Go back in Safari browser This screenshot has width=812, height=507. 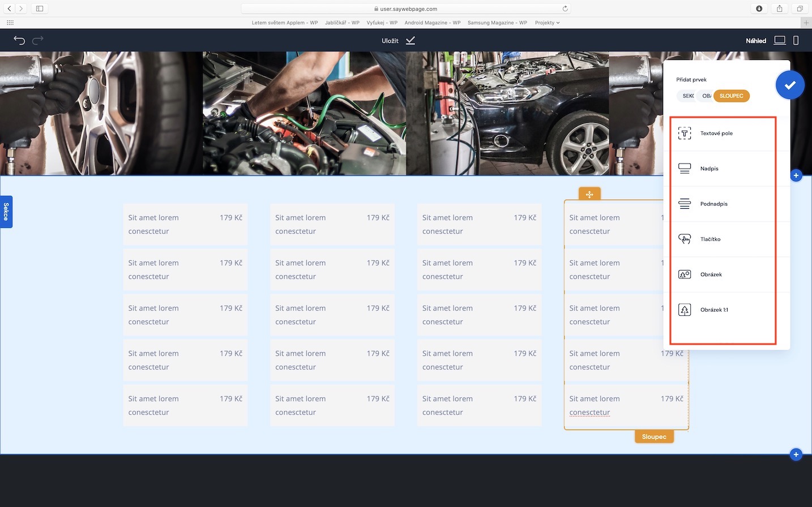pyautogui.click(x=9, y=8)
